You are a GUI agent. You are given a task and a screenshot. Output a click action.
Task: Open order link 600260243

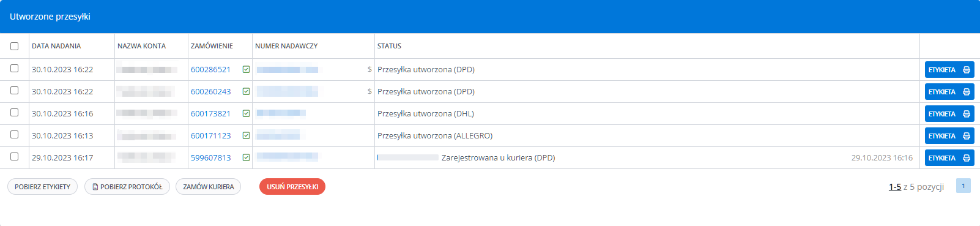click(x=211, y=92)
